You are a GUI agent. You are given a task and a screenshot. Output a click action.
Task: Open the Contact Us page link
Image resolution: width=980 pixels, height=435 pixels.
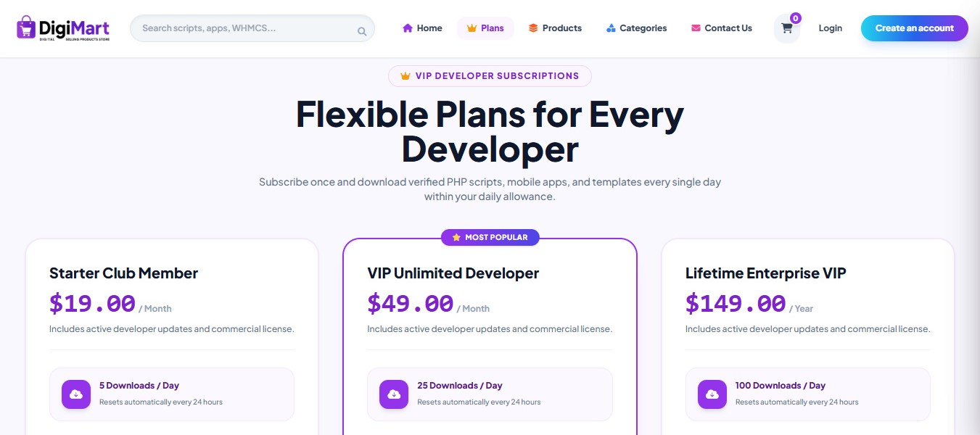722,28
